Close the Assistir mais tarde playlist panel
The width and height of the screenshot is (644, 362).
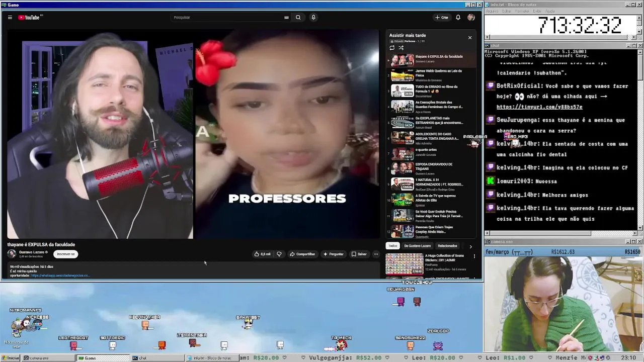tap(470, 38)
